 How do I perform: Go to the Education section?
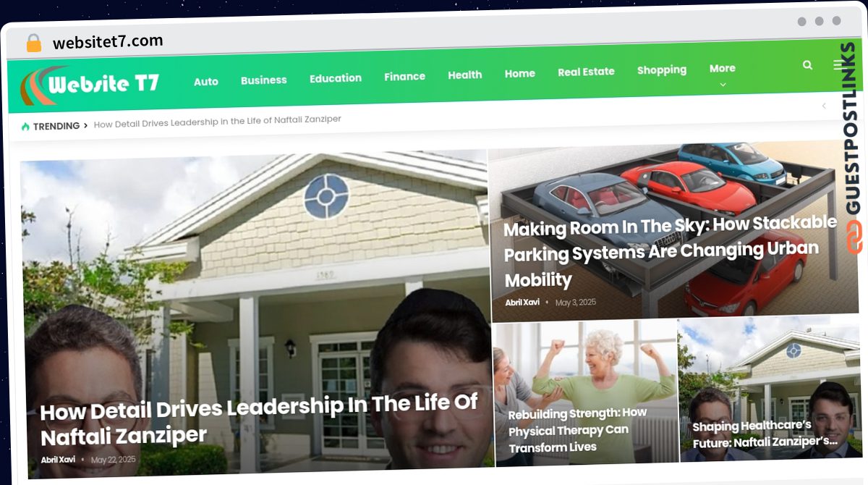pos(336,78)
